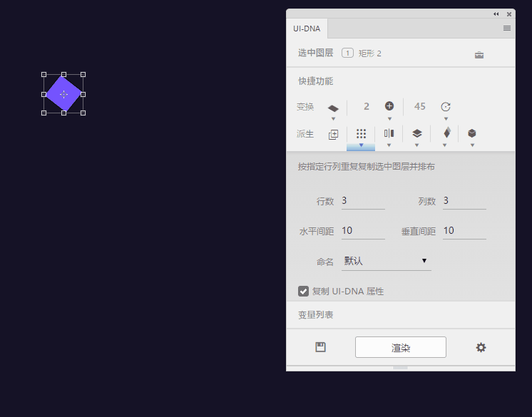Select the grid array copy icon

(361, 133)
